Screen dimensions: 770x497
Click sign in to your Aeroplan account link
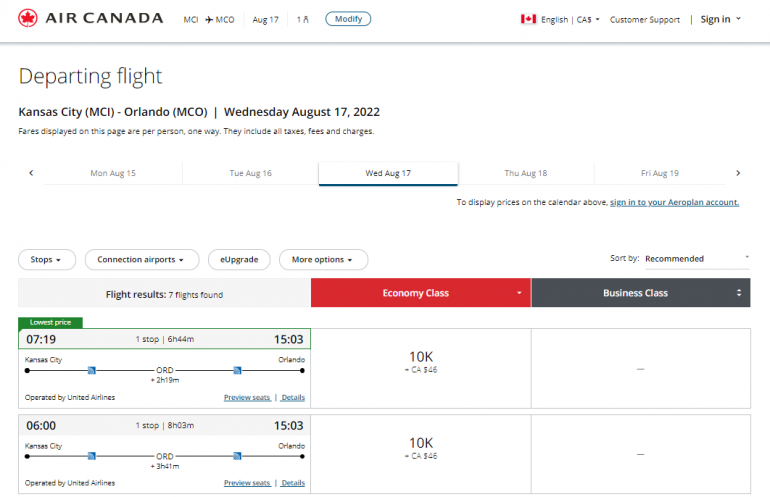coord(674,202)
